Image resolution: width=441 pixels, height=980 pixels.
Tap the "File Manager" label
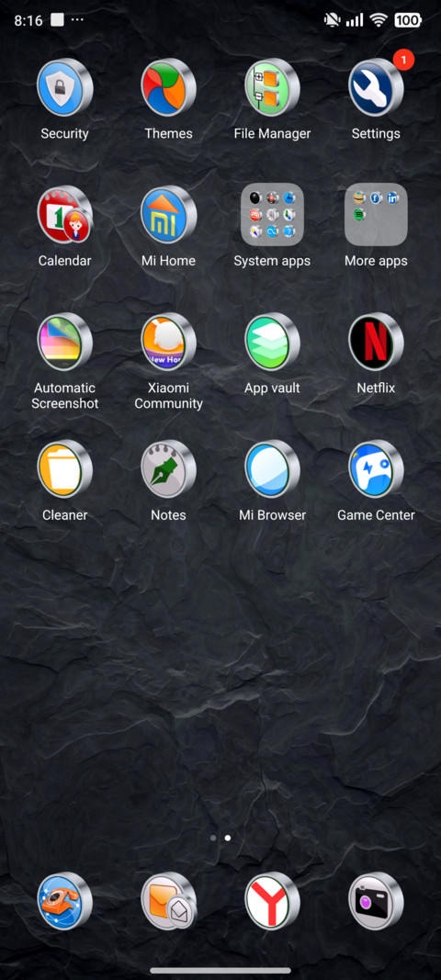click(x=272, y=133)
